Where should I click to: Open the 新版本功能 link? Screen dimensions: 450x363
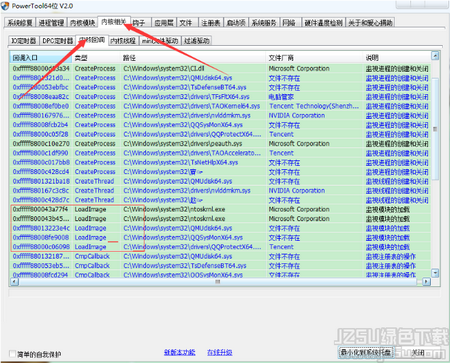point(179,352)
